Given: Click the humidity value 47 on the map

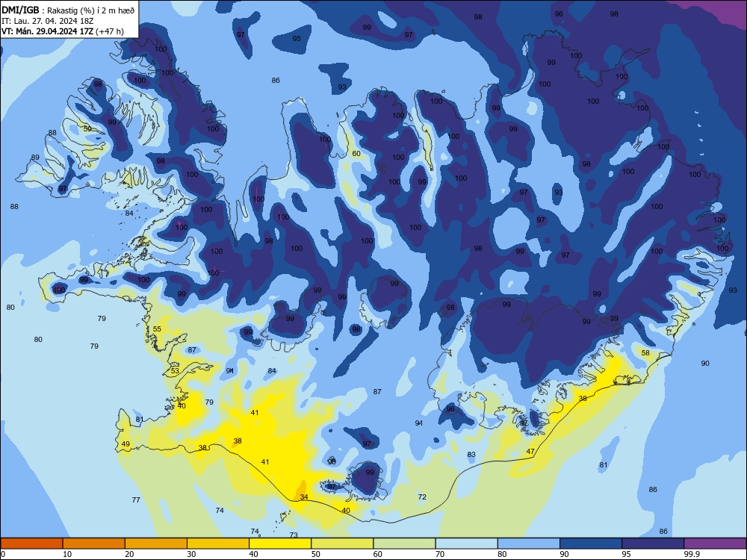Looking at the screenshot, I should click(530, 452).
